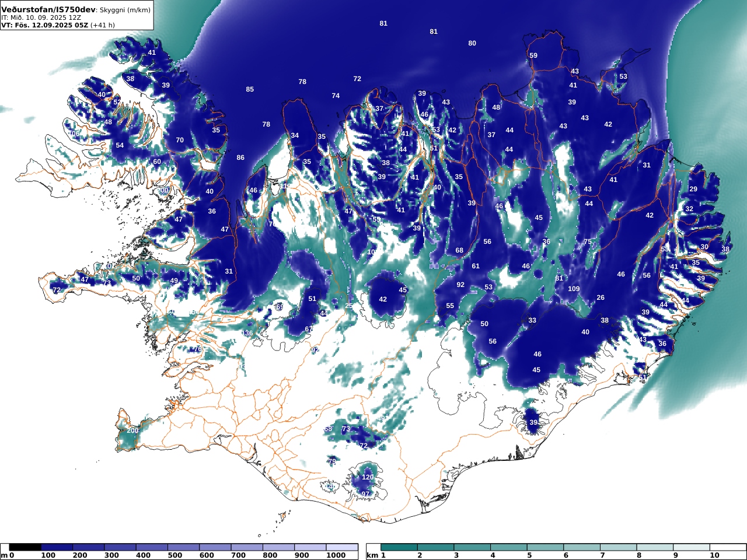The width and height of the screenshot is (747, 560).
Task: Click the '10' label on kilometers scale
Action: tap(715, 555)
